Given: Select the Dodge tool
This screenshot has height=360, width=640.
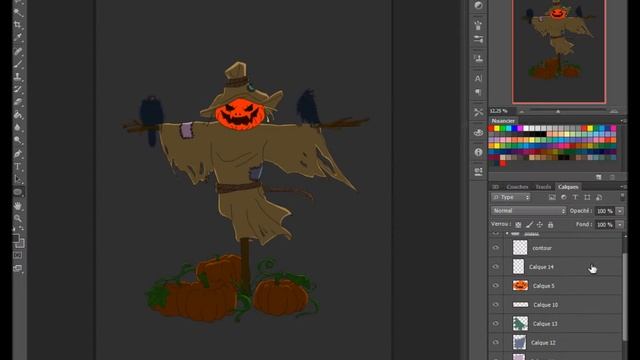Looking at the screenshot, I should 18,140.
